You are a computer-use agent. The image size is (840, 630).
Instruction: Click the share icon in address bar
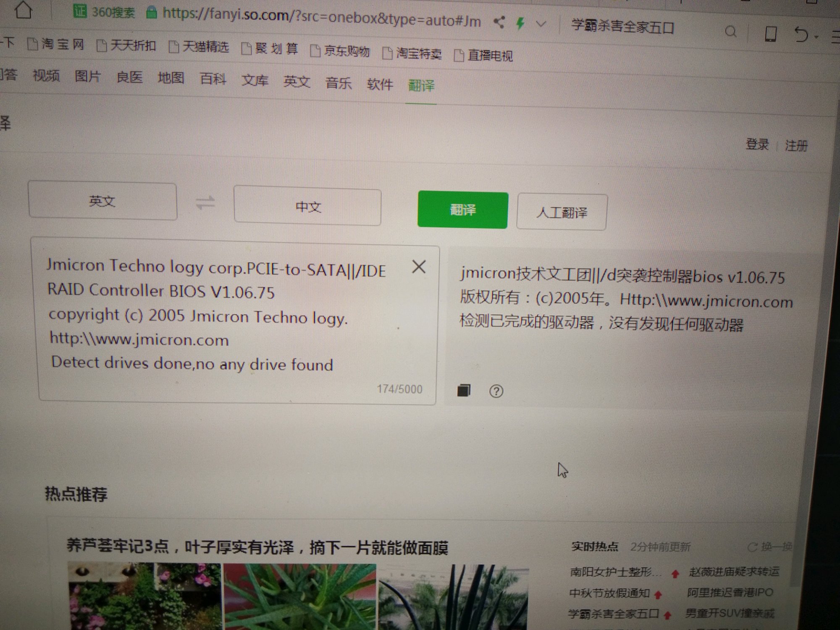click(499, 22)
